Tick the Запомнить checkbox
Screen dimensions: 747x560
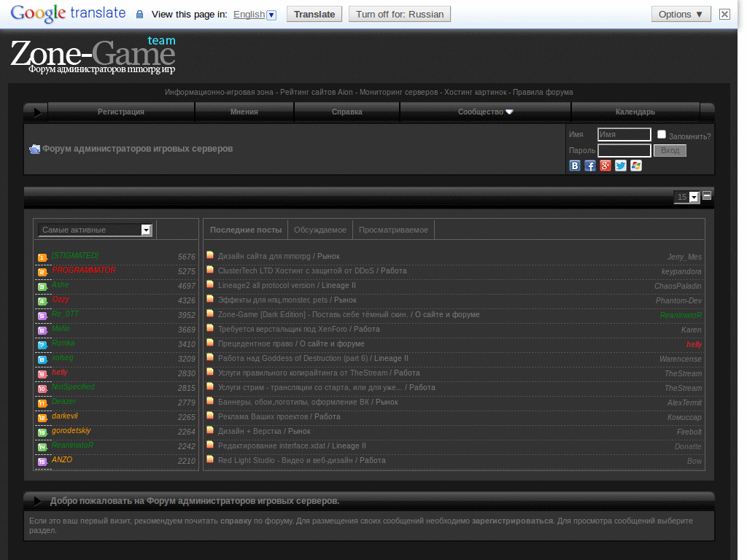click(661, 134)
